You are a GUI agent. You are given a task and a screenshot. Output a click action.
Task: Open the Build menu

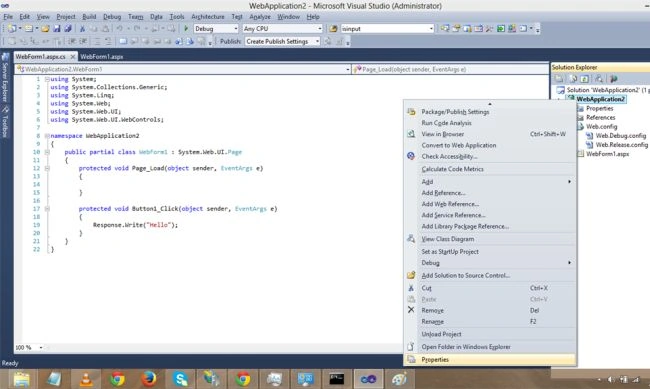pos(89,17)
